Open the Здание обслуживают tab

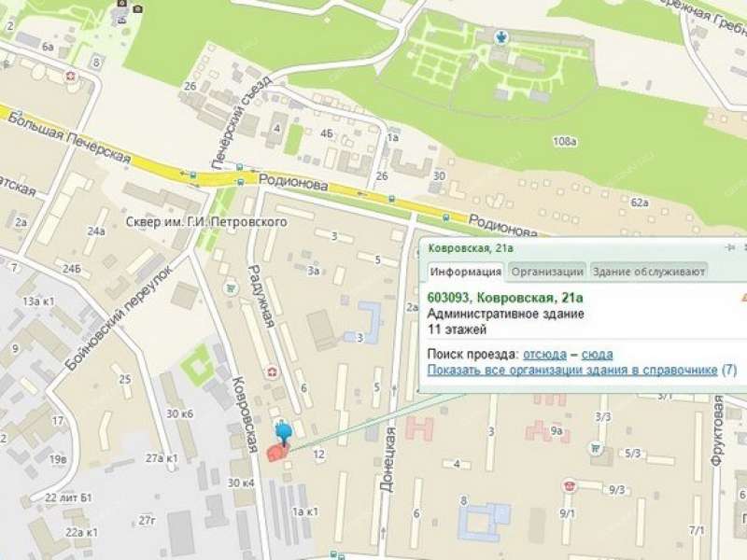(x=648, y=272)
